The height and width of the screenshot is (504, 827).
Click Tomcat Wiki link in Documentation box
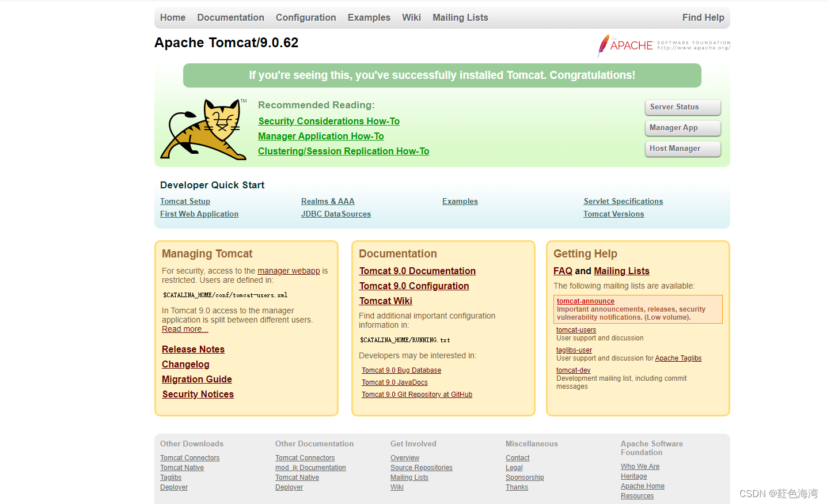click(386, 301)
